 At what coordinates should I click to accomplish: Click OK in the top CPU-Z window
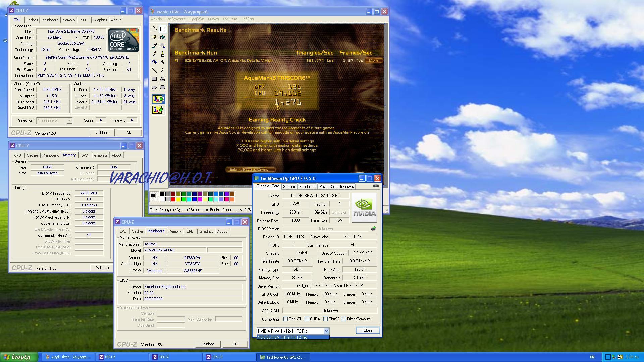(x=129, y=133)
